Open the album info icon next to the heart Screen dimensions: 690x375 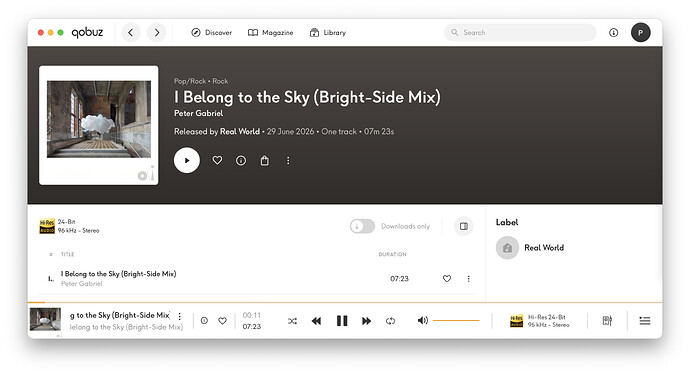coord(241,161)
